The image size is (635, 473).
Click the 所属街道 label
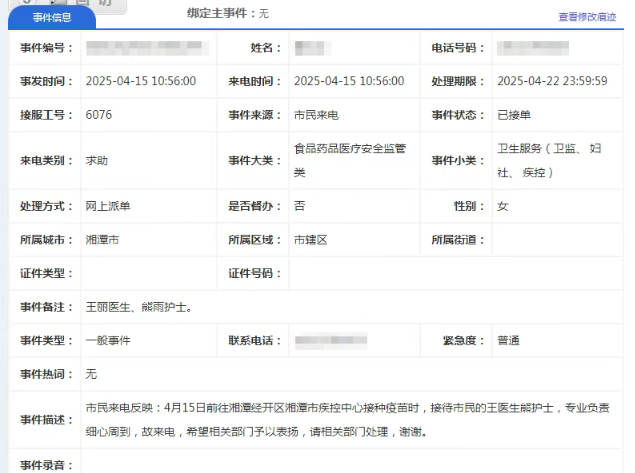coord(458,240)
